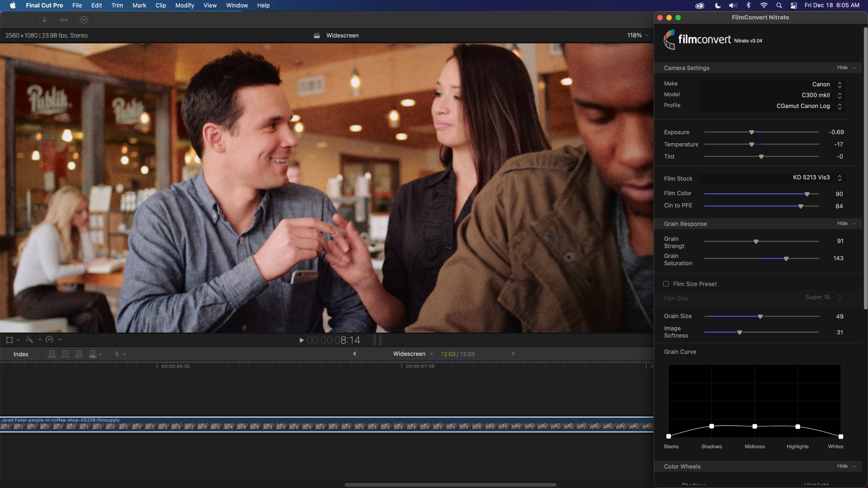Click the background tasks checkmark icon
The image size is (868, 488).
point(84,20)
